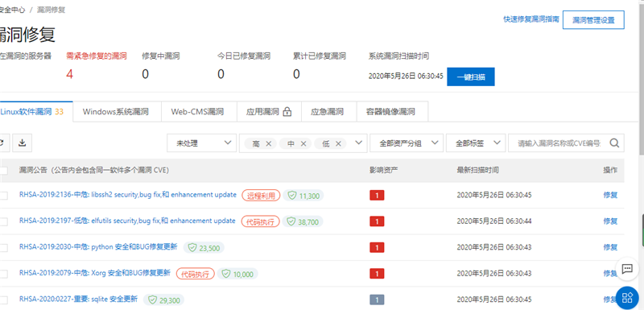
Task: Click shield 10,000 badge for Xorg
Action: 237,274
